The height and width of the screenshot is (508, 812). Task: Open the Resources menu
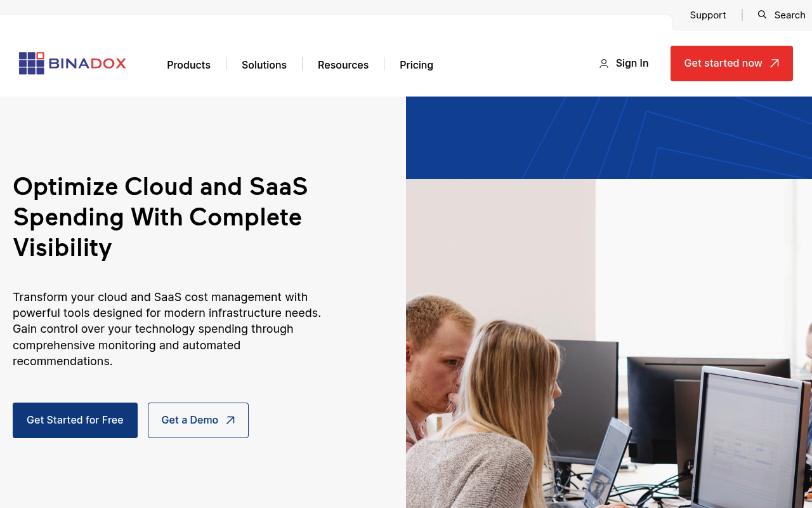(343, 65)
